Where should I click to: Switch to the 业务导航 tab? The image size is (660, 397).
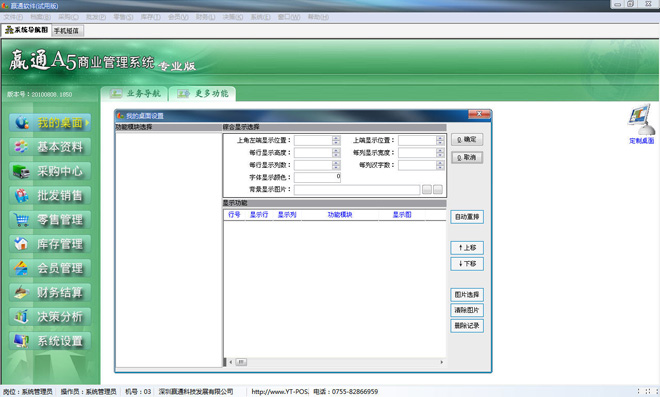(x=135, y=93)
